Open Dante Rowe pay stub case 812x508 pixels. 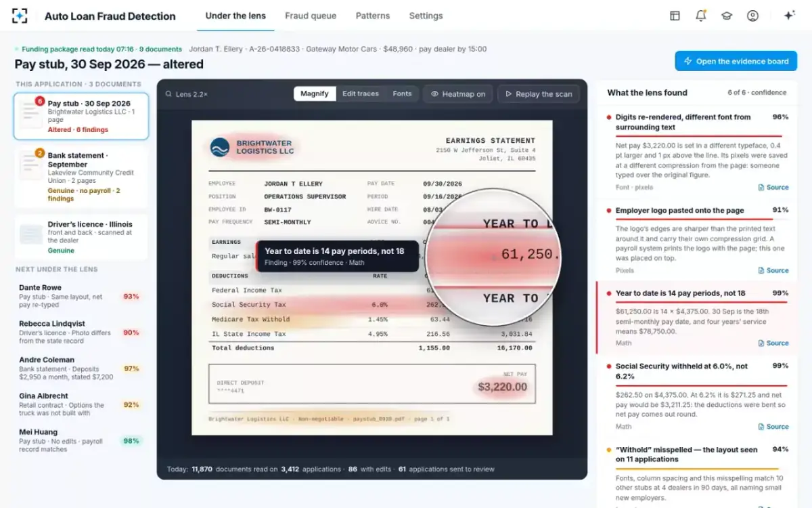pyautogui.click(x=81, y=296)
